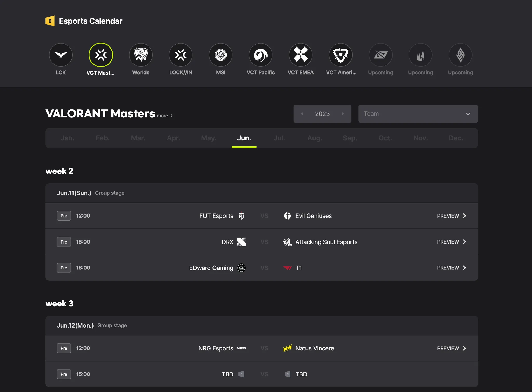Screen dimensions: 532x392
Task: Open the EDward Gaming vs T1 preview
Action: [x=451, y=268]
